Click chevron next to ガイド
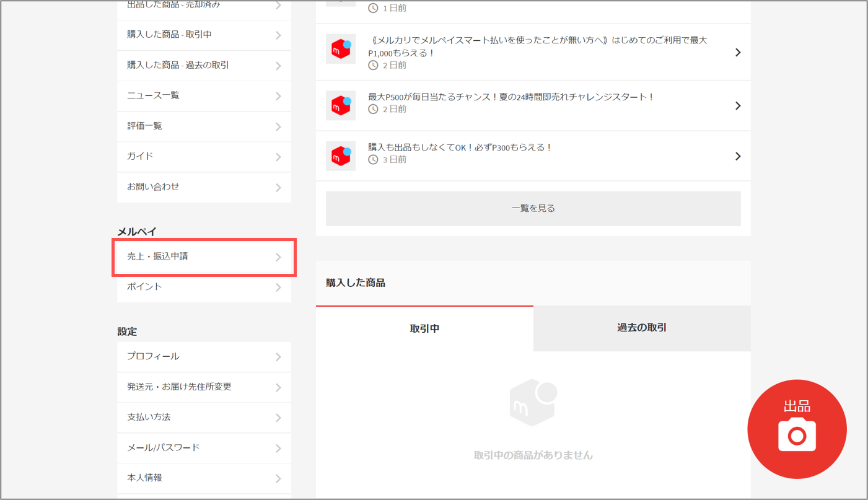This screenshot has height=500, width=868. (278, 157)
